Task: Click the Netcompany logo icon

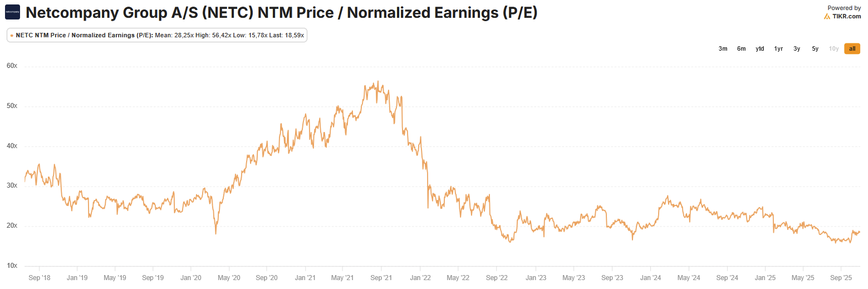Action: pyautogui.click(x=12, y=12)
